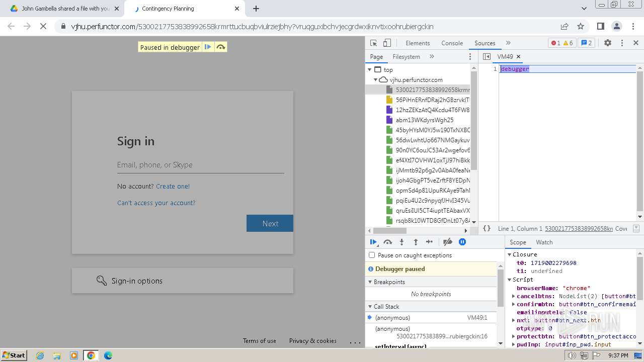644x362 pixels.
Task: Toggle the pause on exceptions icon
Action: click(462, 242)
